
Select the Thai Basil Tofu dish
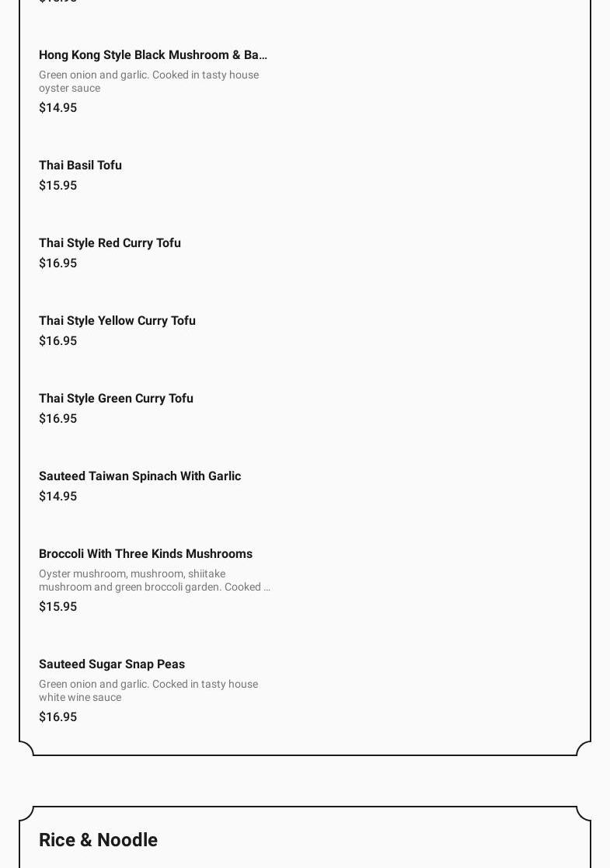80,166
